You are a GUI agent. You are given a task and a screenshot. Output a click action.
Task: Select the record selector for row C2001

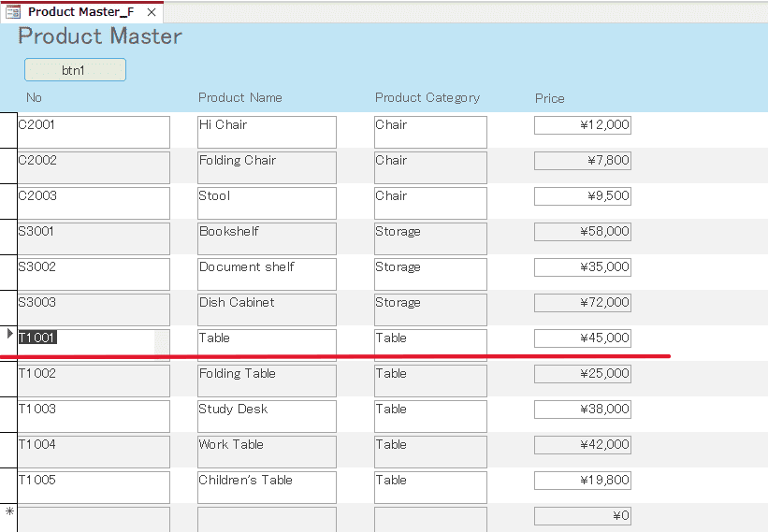(8, 130)
